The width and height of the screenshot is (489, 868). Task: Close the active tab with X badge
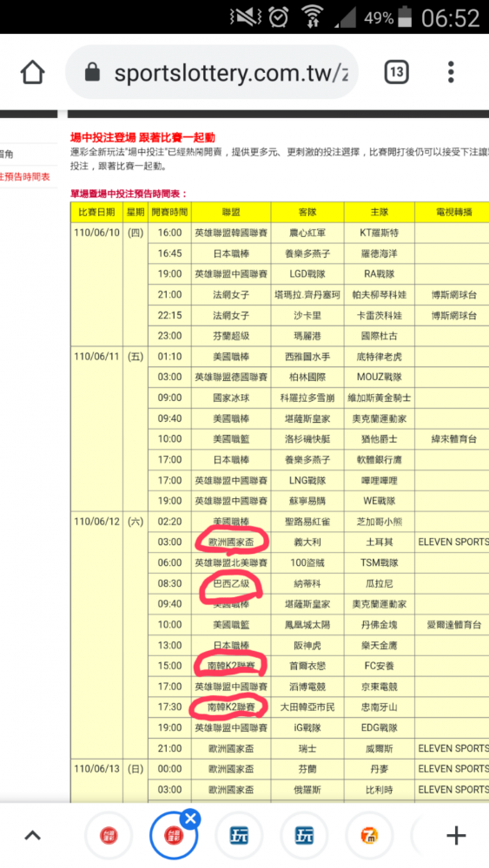pos(190,819)
